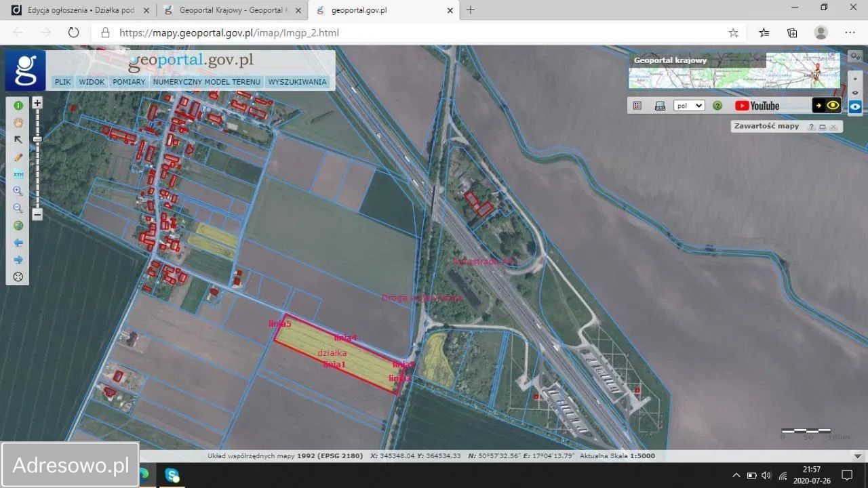This screenshot has width=868, height=488.
Task: Select the small dot opacity option
Action: click(855, 79)
